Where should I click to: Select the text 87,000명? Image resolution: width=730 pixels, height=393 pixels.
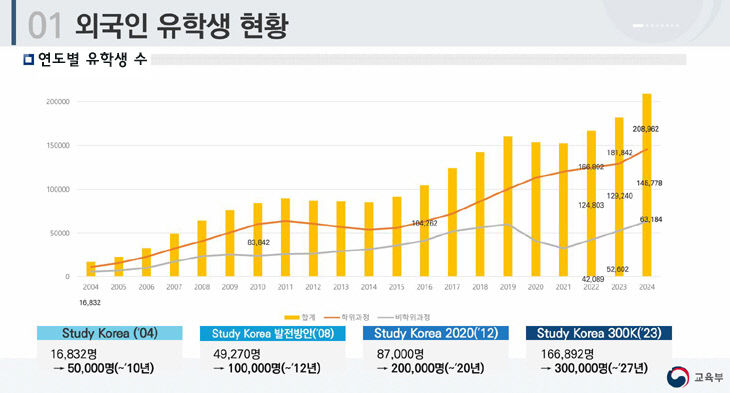pos(400,354)
